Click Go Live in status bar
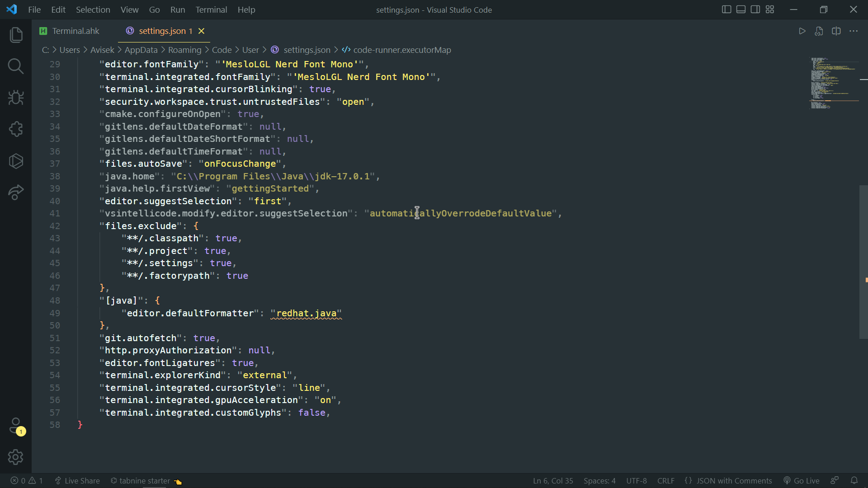Screen dimensions: 868x488 coord(802,481)
